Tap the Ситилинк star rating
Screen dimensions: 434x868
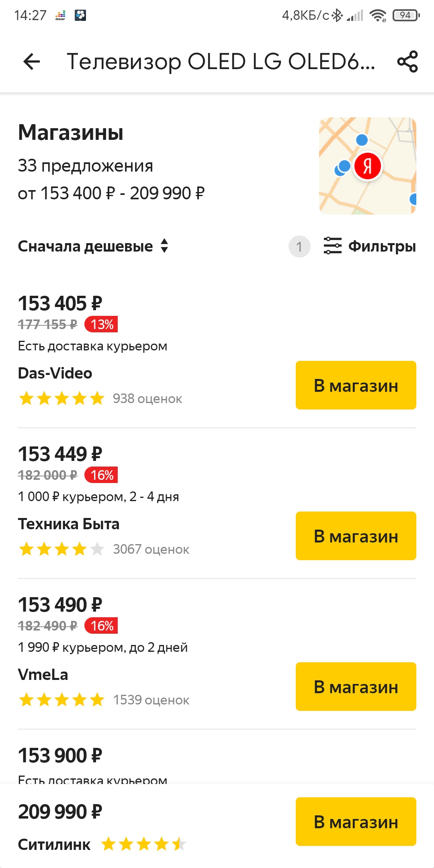pos(143,844)
